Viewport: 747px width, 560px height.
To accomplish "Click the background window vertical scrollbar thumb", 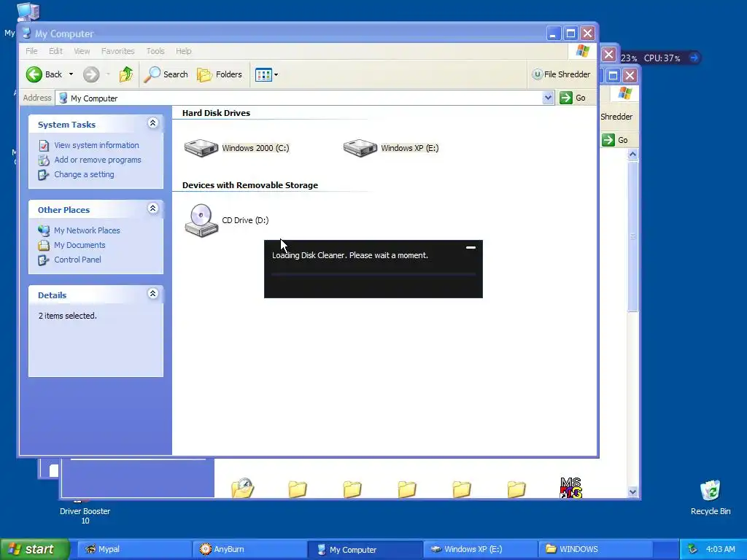I will coord(632,236).
